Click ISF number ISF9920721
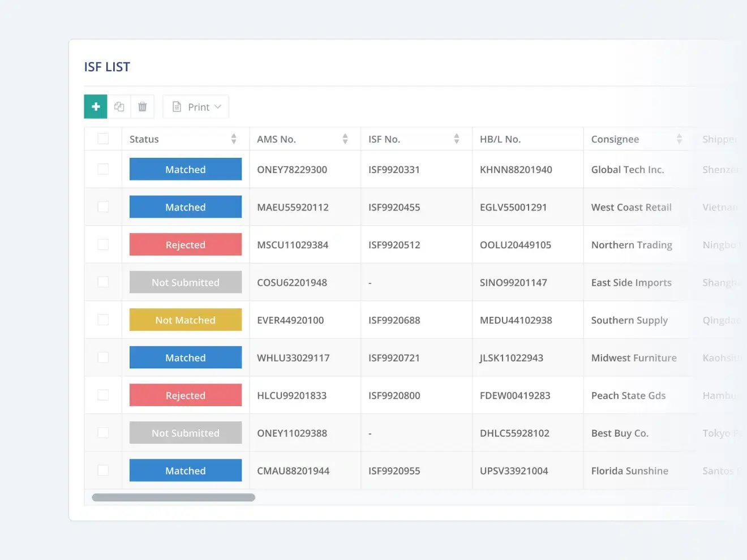 tap(394, 358)
